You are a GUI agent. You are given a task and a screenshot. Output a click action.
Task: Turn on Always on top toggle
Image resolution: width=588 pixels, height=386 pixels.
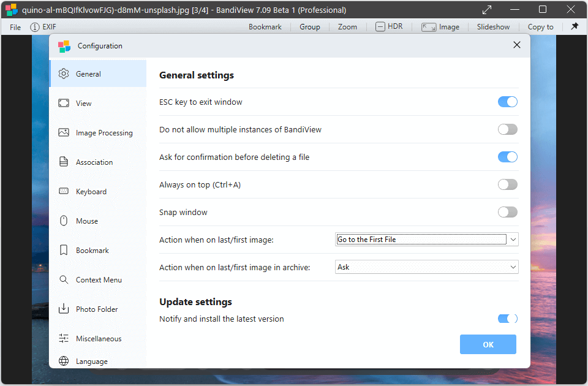[x=507, y=184]
